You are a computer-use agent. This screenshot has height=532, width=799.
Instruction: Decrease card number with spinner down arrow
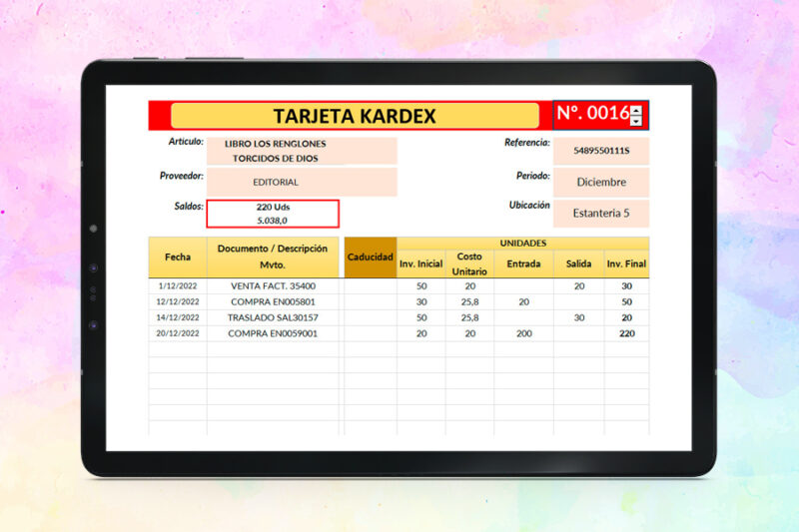coord(636,121)
